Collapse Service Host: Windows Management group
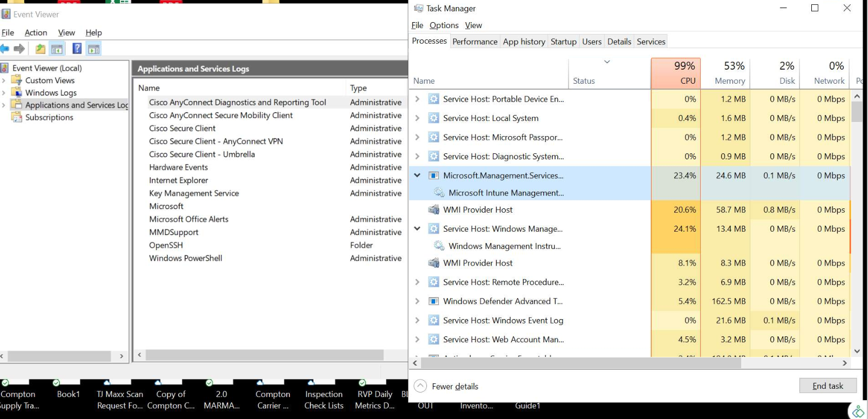The image size is (868, 419). [417, 228]
